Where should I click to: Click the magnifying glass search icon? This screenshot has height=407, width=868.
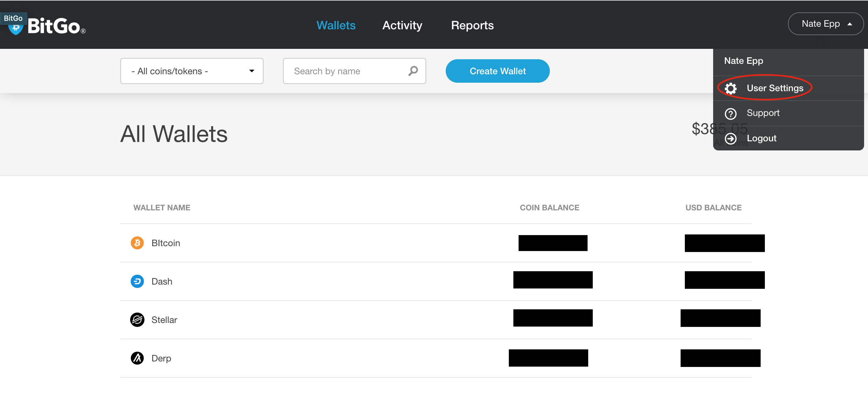tap(413, 71)
